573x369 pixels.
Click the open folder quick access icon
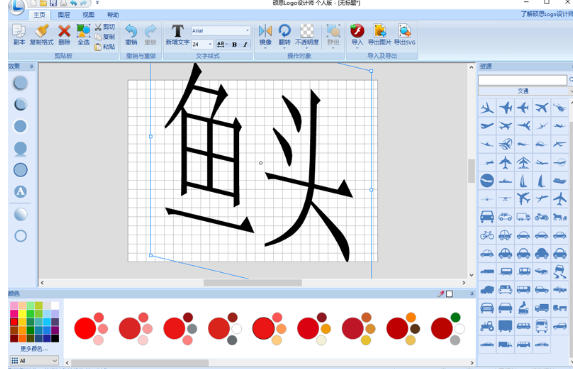pos(43,3)
